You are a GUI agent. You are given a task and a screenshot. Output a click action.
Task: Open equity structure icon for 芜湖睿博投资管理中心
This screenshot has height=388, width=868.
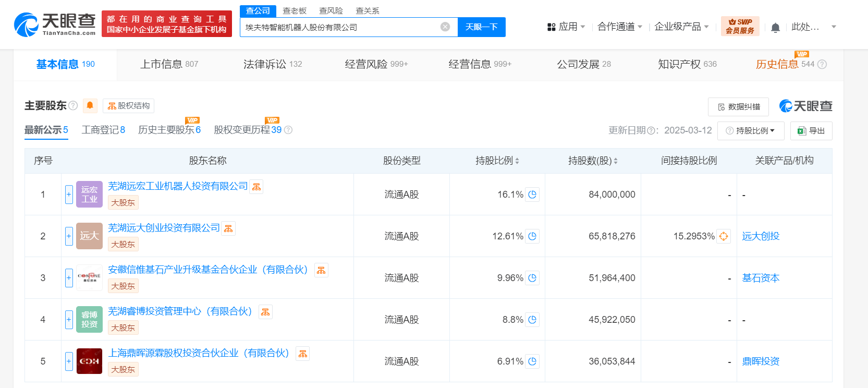coord(265,312)
